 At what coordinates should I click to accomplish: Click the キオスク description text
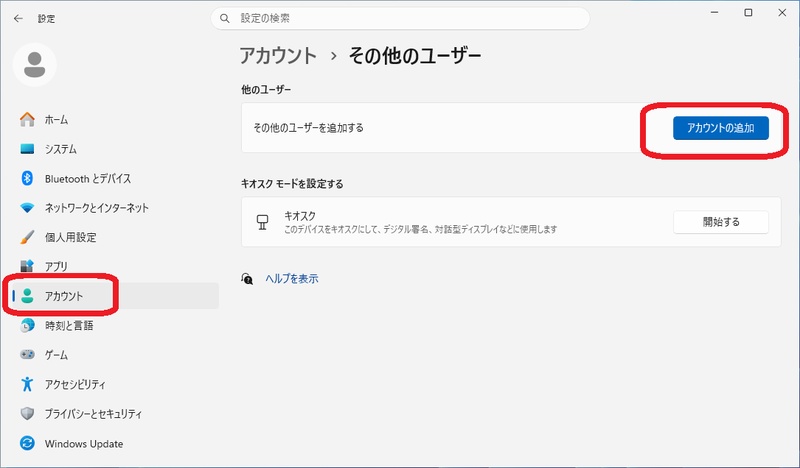click(420, 229)
